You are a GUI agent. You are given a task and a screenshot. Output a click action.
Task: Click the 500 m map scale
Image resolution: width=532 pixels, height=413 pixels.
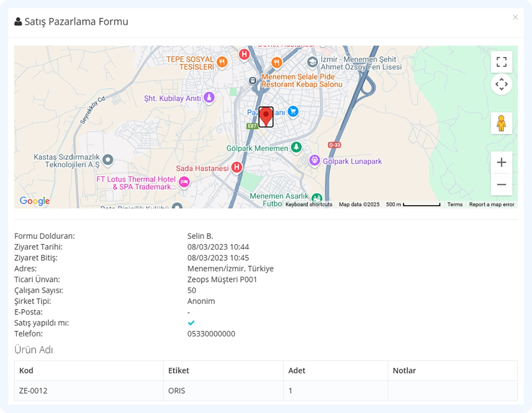pos(413,204)
